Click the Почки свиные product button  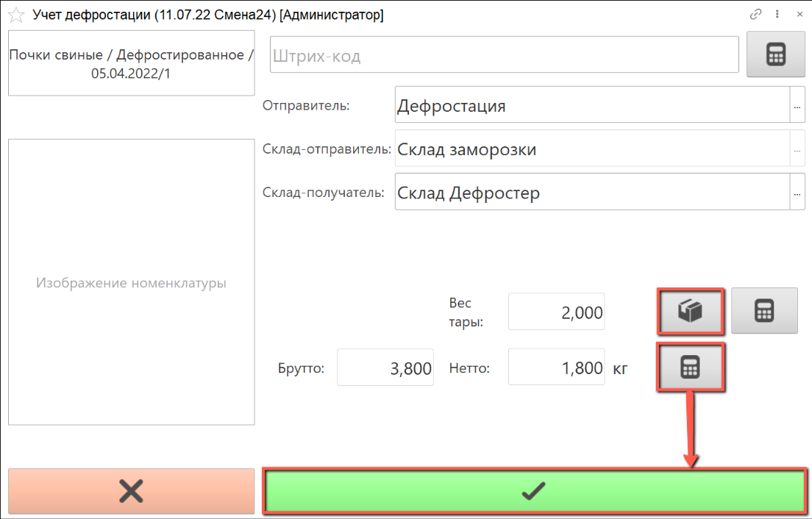(131, 63)
